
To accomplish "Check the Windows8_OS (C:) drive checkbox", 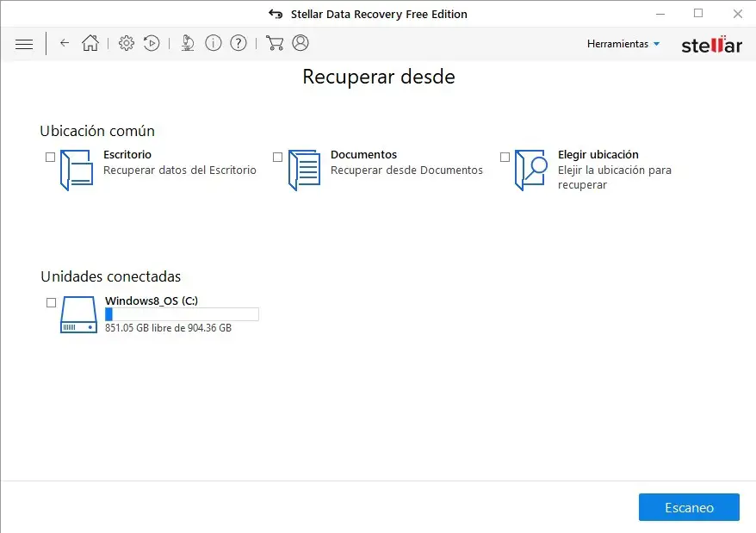I will click(x=51, y=302).
